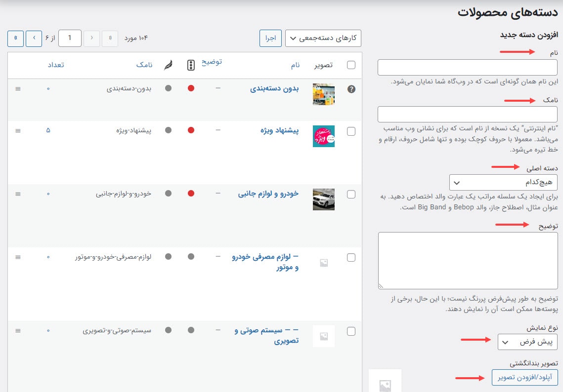Viewport: 563px width, 392px height.
Task: Click the Yoast readability feather column icon
Action: (x=168, y=65)
